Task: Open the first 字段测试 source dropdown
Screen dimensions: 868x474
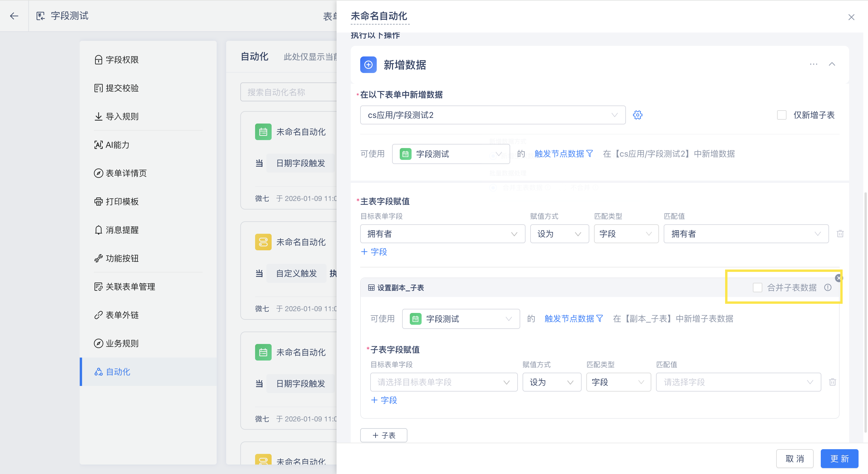Action: (x=451, y=154)
